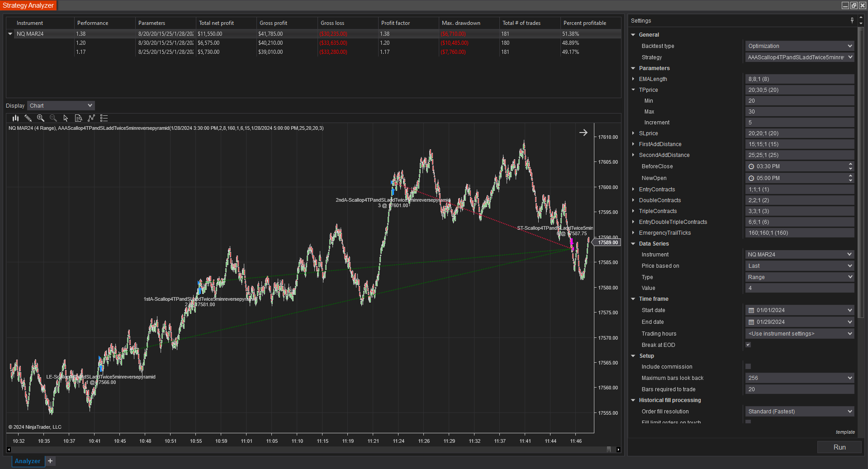868x469 pixels.
Task: Click the chart horizontal scrollbar thumb
Action: 609,449
